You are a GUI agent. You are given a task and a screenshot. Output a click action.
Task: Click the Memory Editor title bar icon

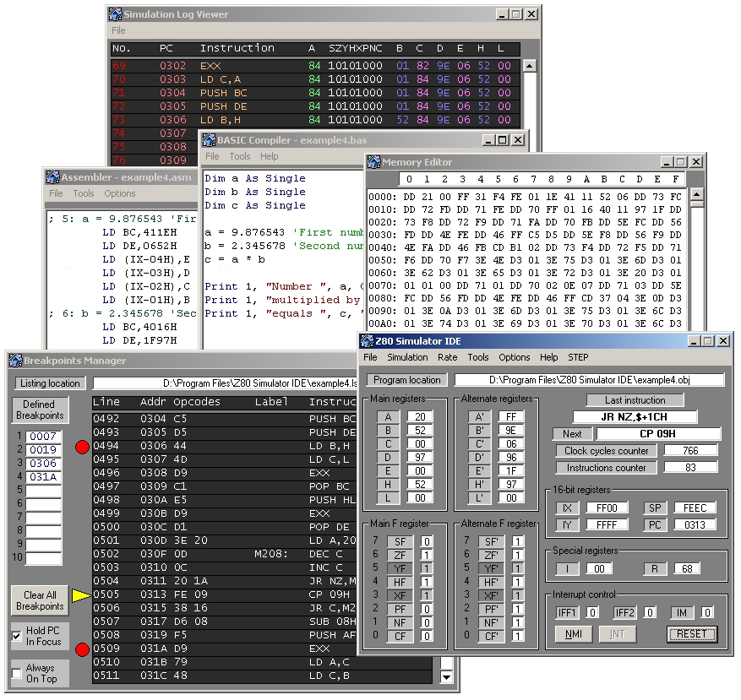click(x=373, y=162)
